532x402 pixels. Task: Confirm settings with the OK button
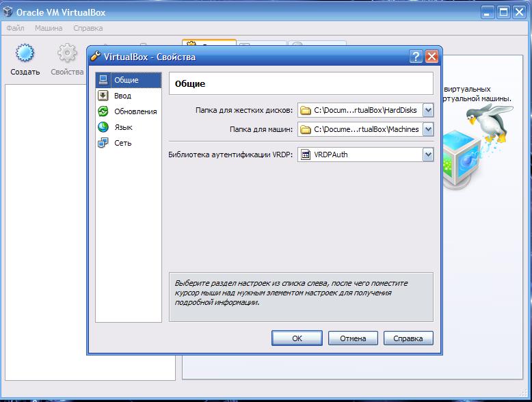coord(297,338)
